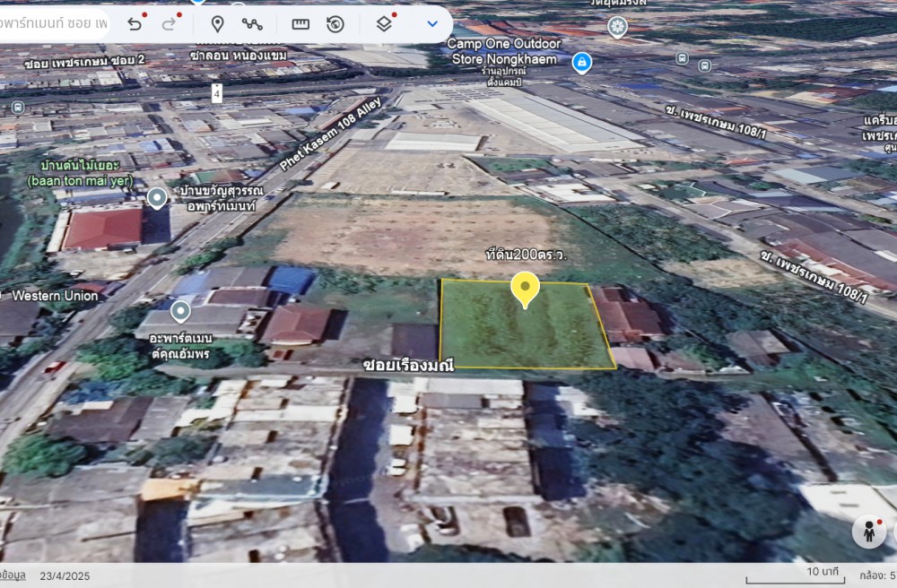Click the baan ton mai yer place pin
The width and height of the screenshot is (897, 588).
coord(157,198)
